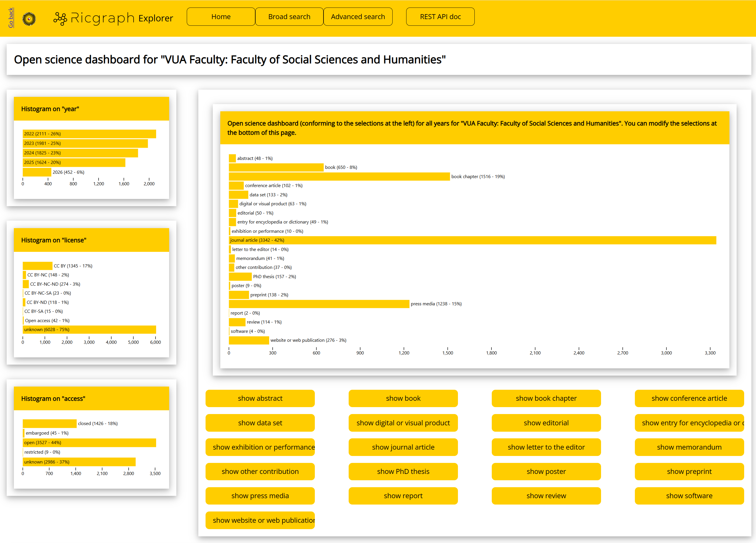756x543 pixels.
Task: Click the CC BY-SA (15 - 0%) label
Action: click(43, 311)
